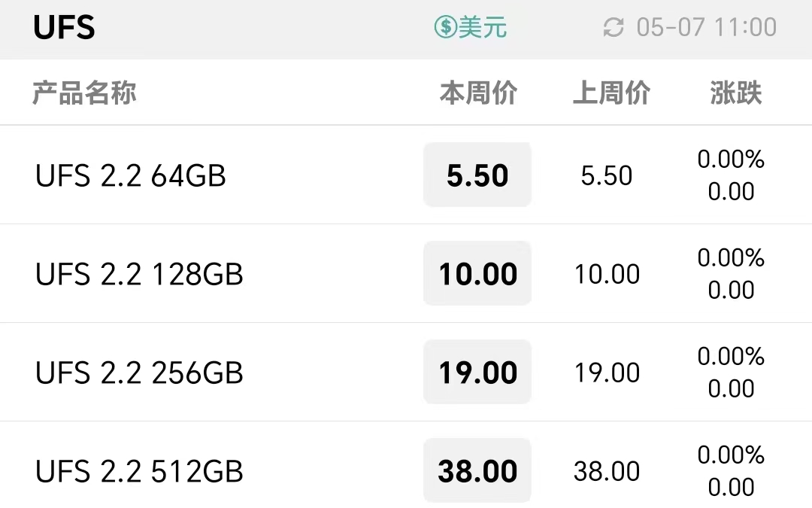The image size is (812, 508).
Task: Tap the 5.50 this-week price badge
Action: [477, 175]
